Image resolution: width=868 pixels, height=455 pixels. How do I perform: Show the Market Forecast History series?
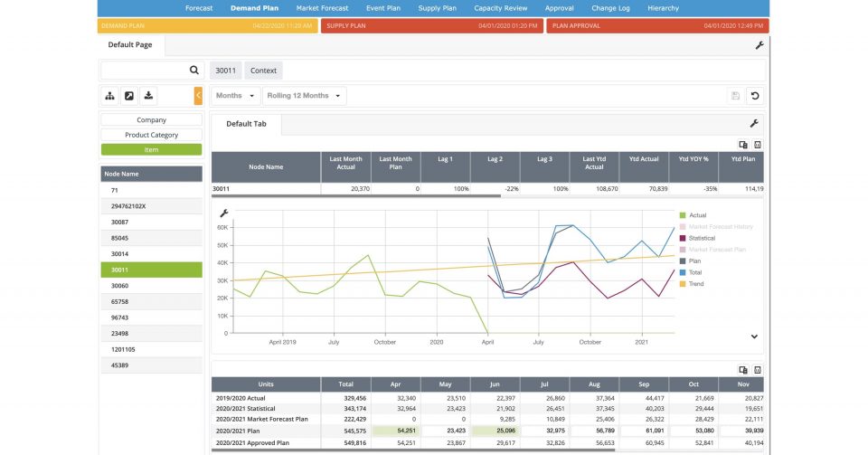point(721,226)
